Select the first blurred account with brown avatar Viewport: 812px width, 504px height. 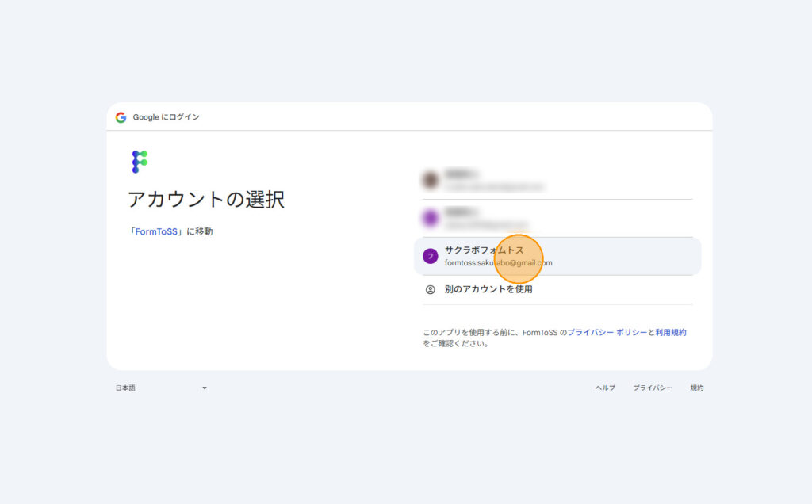[557, 180]
